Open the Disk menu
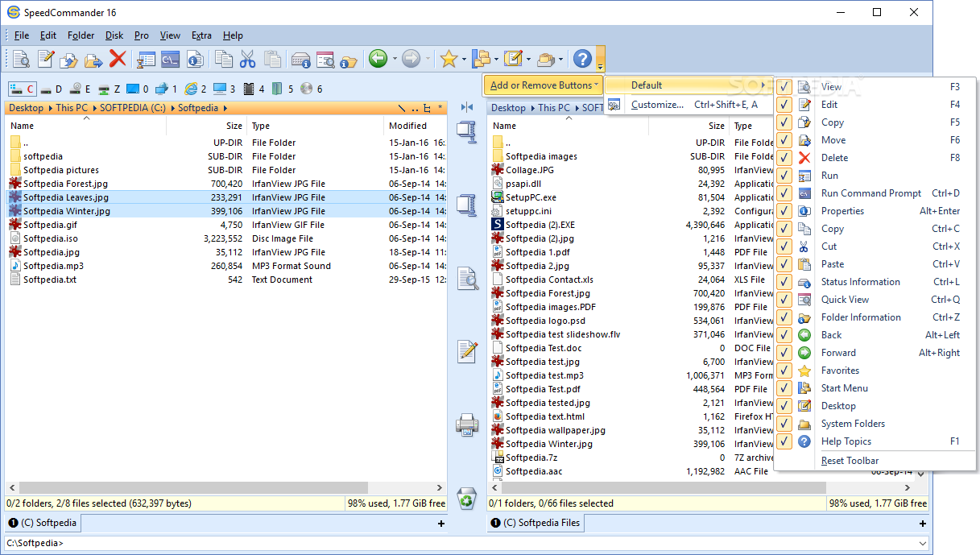This screenshot has width=980, height=555. point(114,35)
